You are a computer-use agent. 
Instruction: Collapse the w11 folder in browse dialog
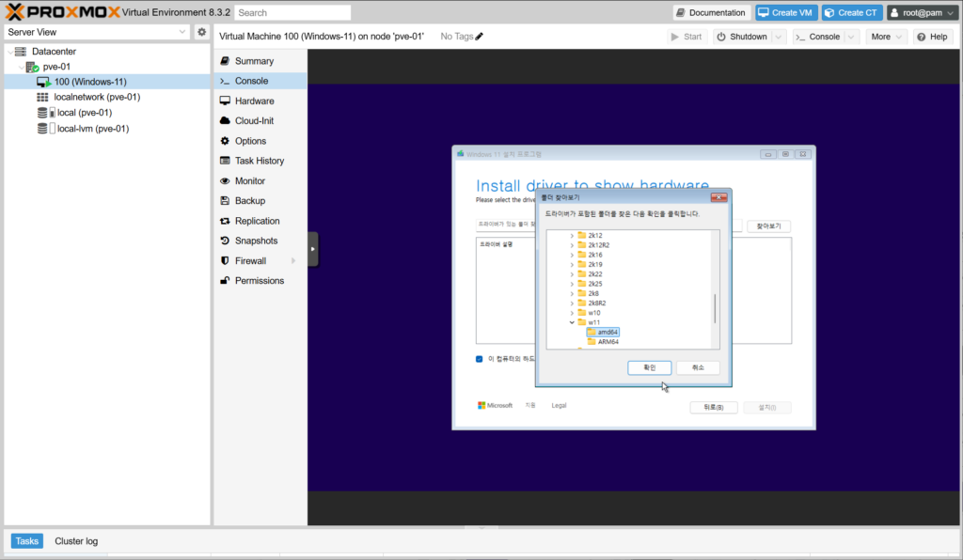pyautogui.click(x=572, y=322)
